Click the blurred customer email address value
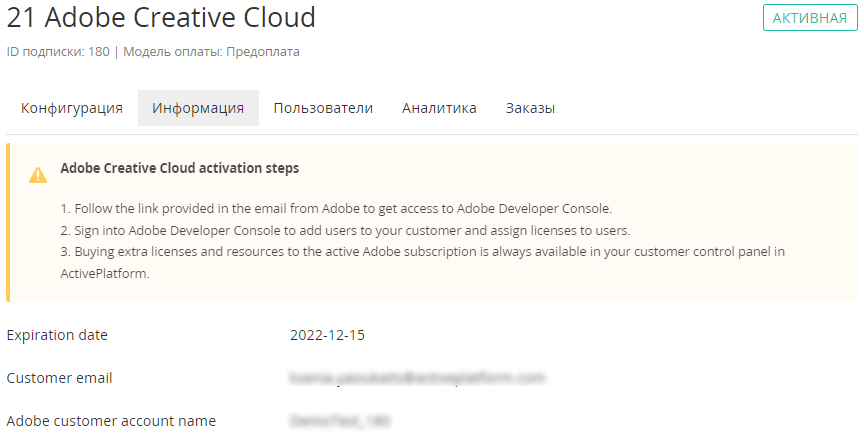The height and width of the screenshot is (433, 864). (417, 378)
